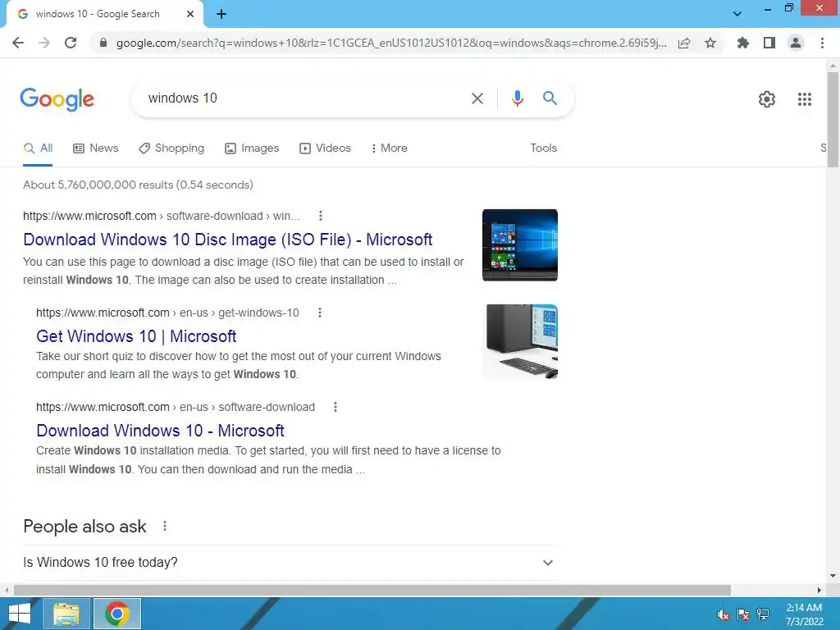
Task: Go back using the browser back arrow
Action: tap(18, 43)
